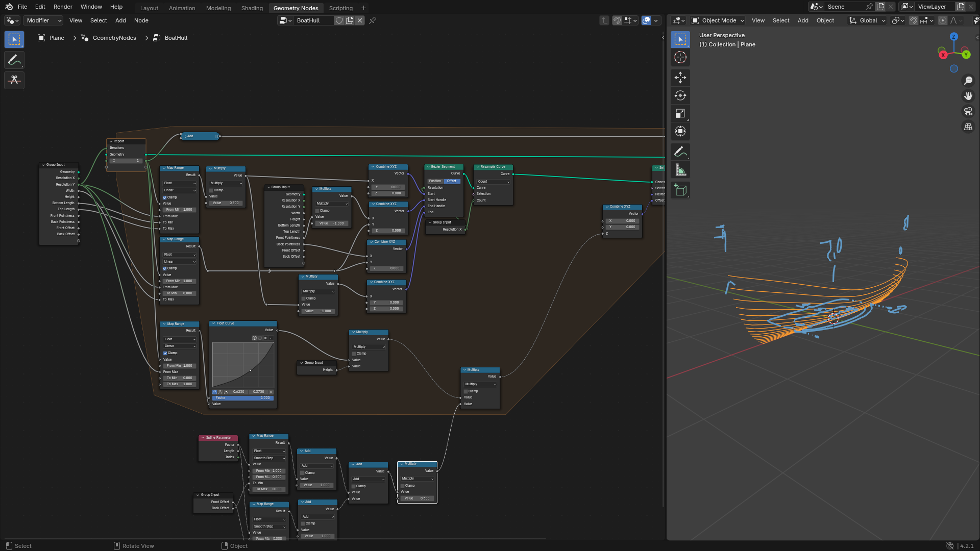Select the Cursor tool in 3D viewport

click(680, 57)
